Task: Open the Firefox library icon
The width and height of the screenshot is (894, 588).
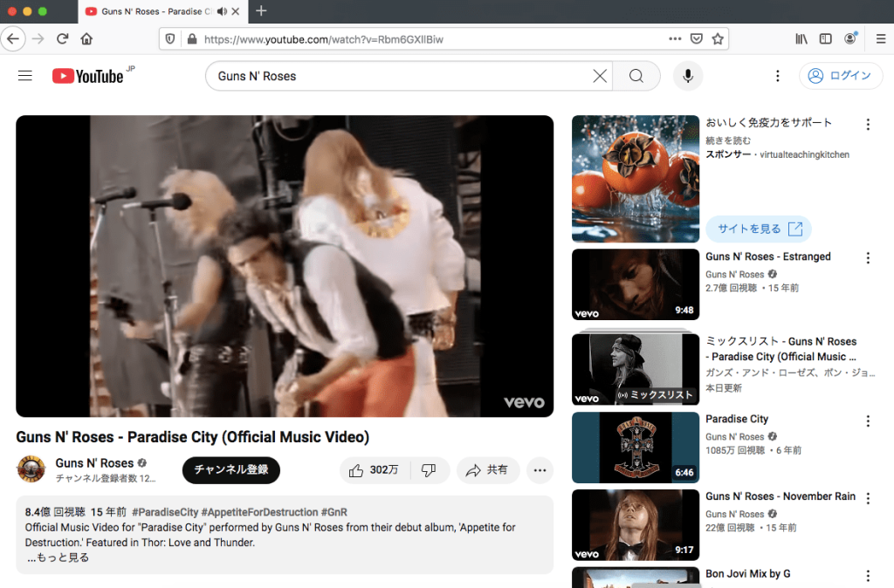Action: (801, 39)
